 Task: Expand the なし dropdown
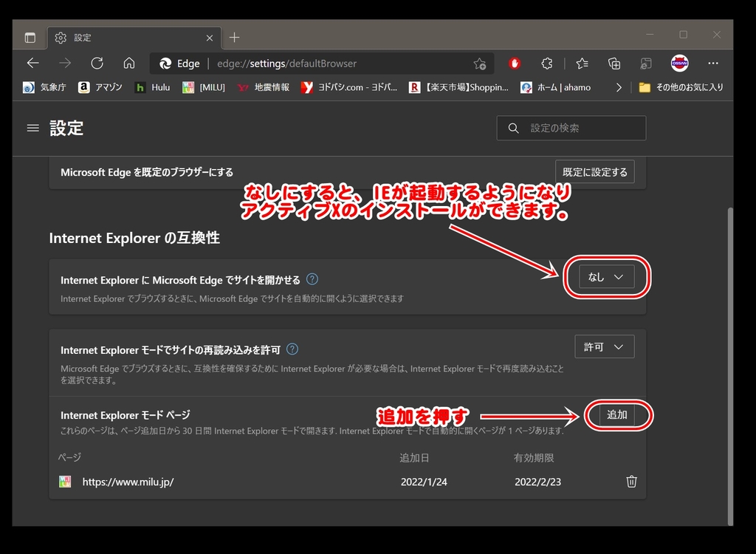coord(606,277)
